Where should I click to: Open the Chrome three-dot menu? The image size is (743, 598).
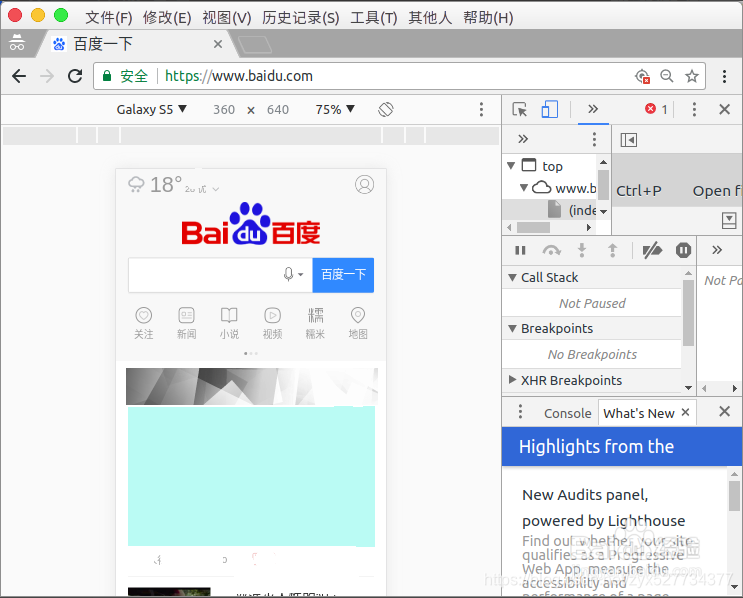pos(724,76)
